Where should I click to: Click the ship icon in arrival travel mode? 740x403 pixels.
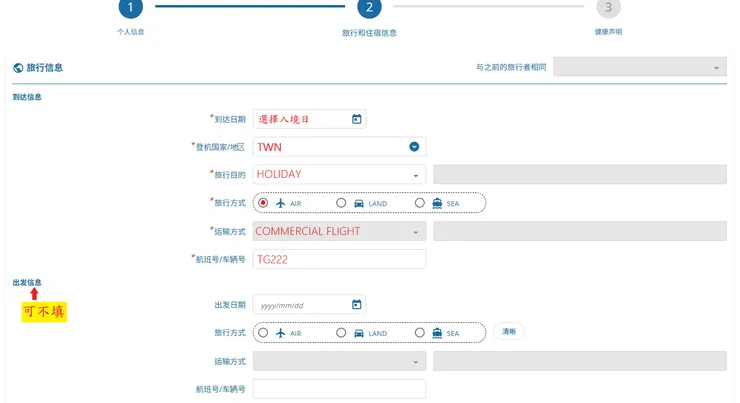[437, 203]
